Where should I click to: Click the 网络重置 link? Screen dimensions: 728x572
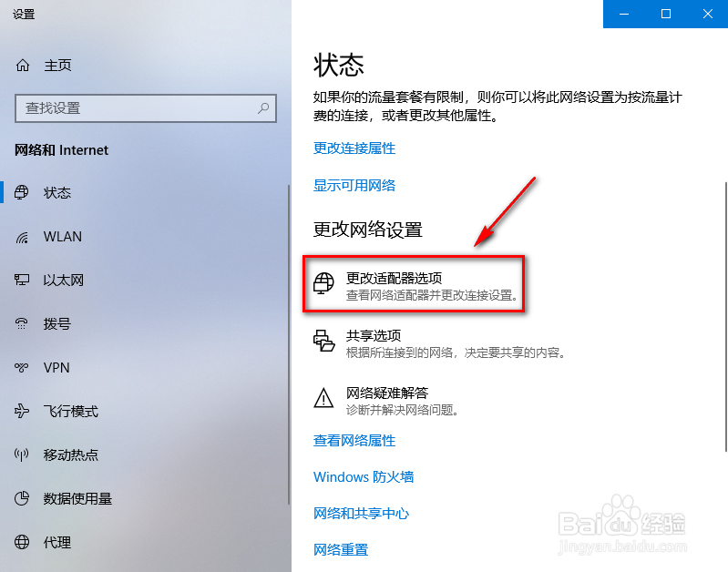341,550
